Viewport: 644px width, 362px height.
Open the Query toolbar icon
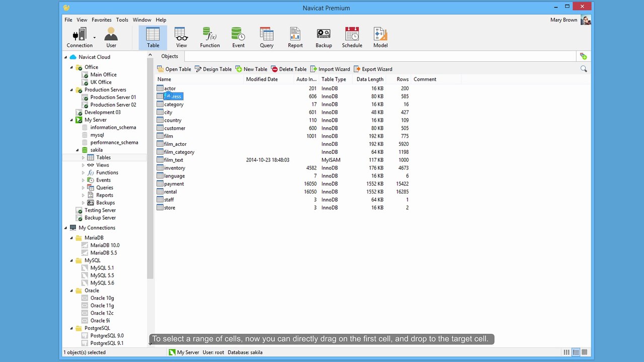267,38
